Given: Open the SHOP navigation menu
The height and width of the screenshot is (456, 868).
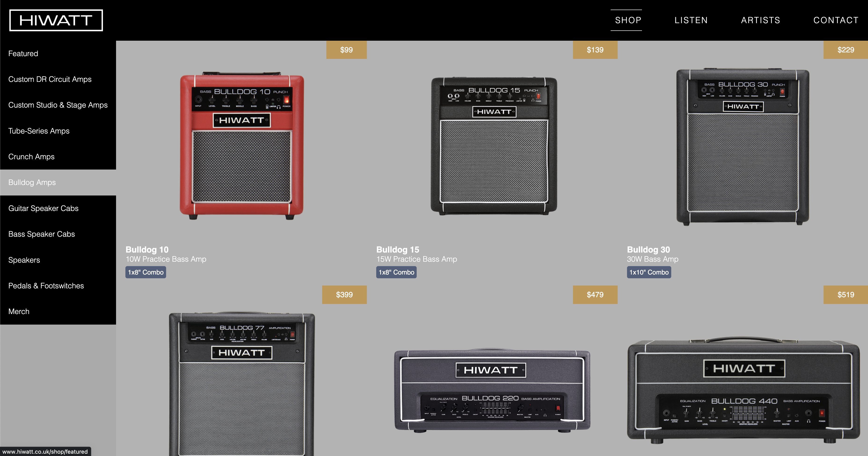Looking at the screenshot, I should 628,20.
